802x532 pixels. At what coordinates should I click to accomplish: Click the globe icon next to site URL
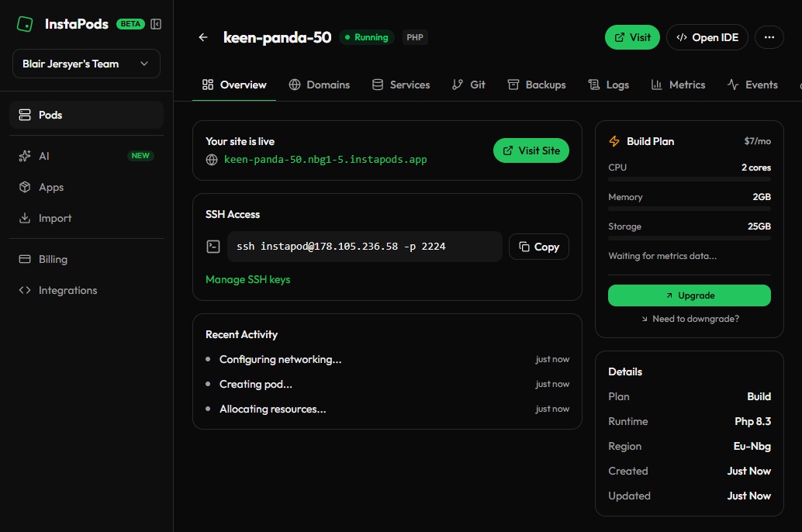pos(212,160)
